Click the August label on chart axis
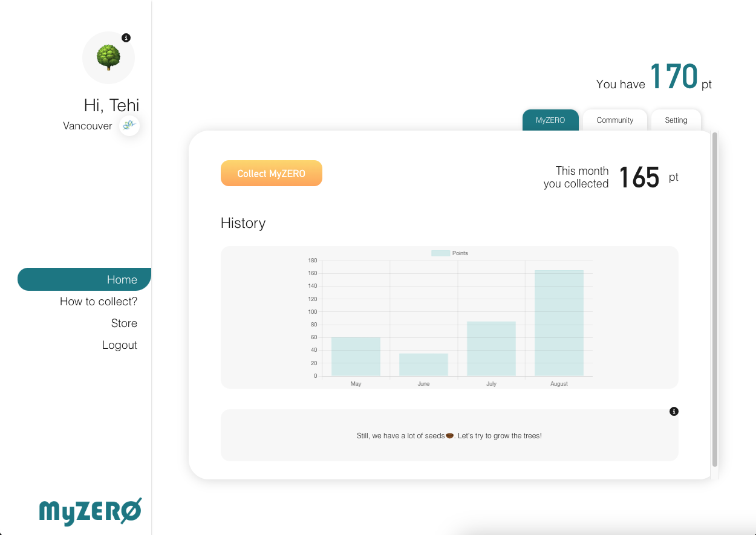756x535 pixels. coord(559,384)
